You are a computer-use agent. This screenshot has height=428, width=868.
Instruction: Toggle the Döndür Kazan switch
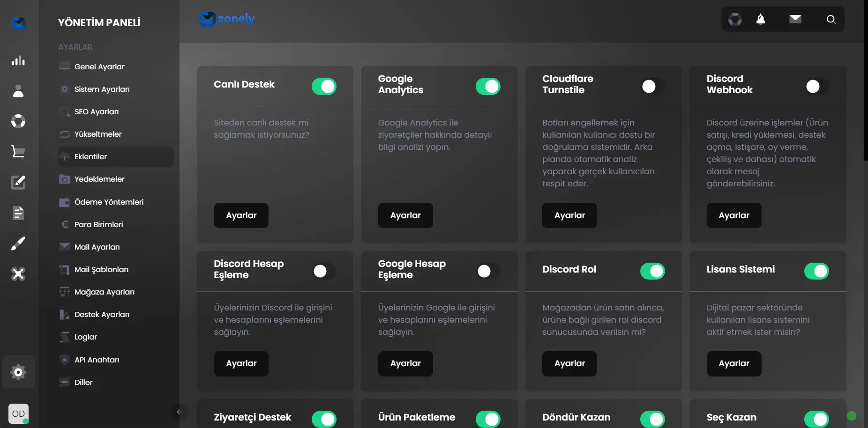(652, 419)
